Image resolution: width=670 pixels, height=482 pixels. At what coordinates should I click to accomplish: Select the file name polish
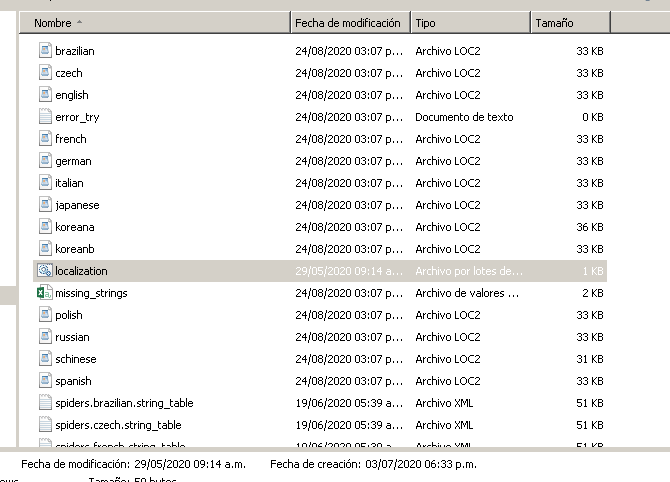pyautogui.click(x=69, y=315)
